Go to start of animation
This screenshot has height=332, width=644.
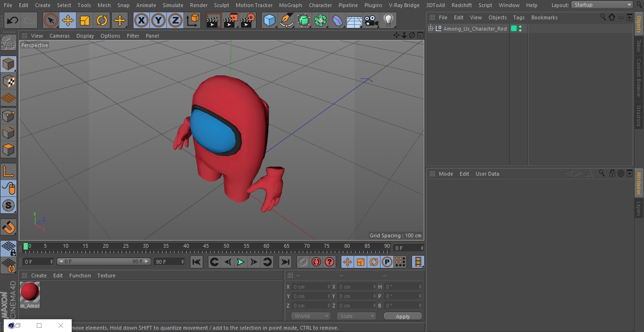point(197,262)
